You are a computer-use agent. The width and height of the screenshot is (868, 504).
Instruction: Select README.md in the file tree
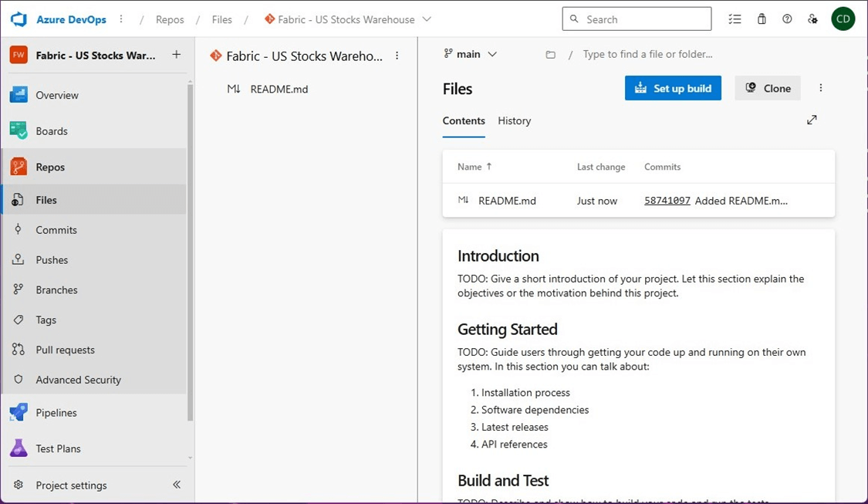coord(279,89)
